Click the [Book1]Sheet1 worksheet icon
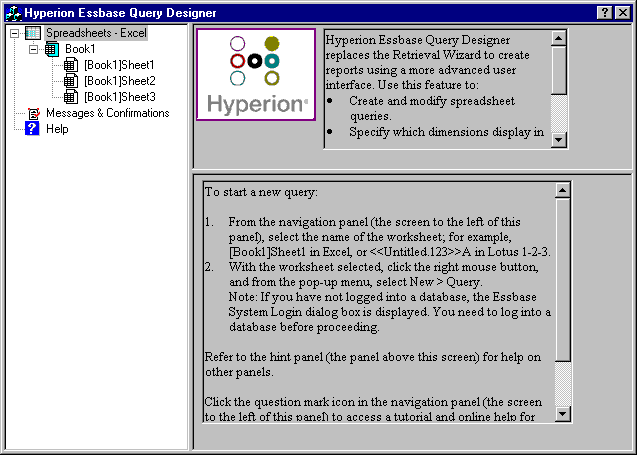Screen dimensions: 637x455 71,65
